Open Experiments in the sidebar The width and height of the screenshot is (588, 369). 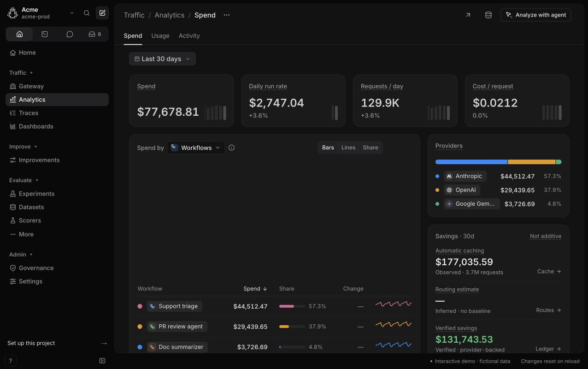(57, 194)
